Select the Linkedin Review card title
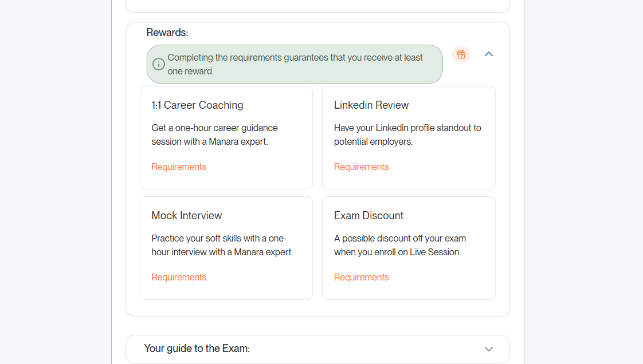This screenshot has height=364, width=643. [371, 105]
